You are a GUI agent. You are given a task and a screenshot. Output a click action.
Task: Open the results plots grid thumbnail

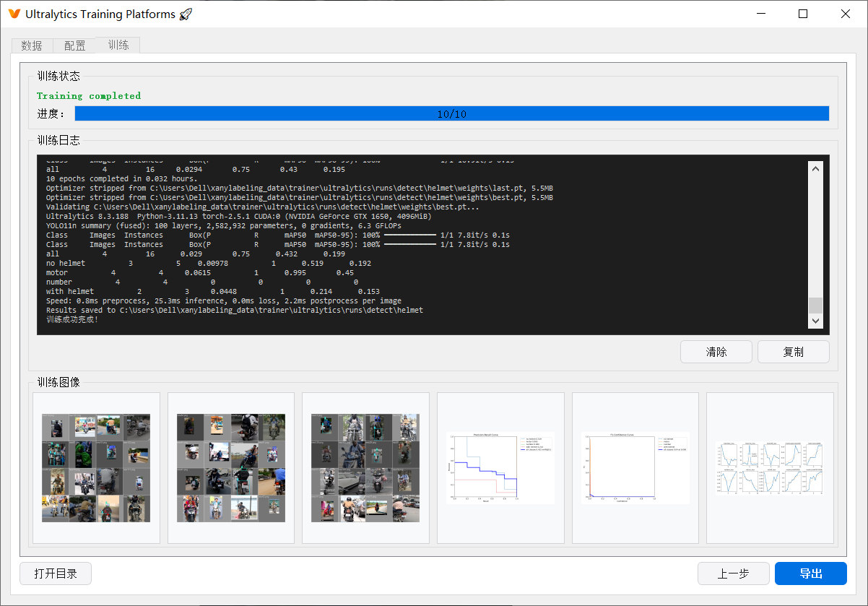click(770, 468)
